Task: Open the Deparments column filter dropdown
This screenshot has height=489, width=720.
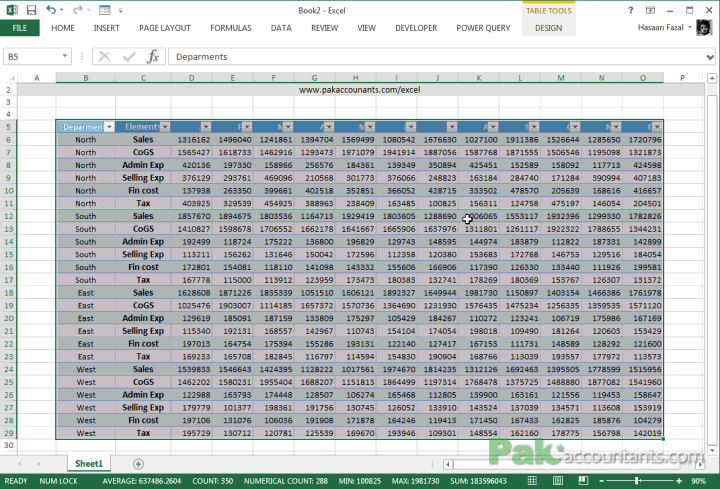Action: click(x=109, y=127)
